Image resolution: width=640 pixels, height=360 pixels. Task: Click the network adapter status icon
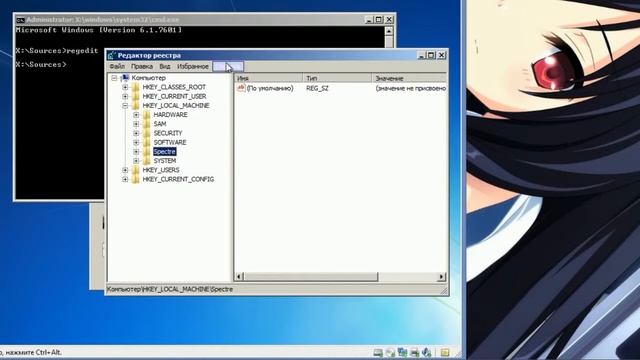tap(402, 352)
